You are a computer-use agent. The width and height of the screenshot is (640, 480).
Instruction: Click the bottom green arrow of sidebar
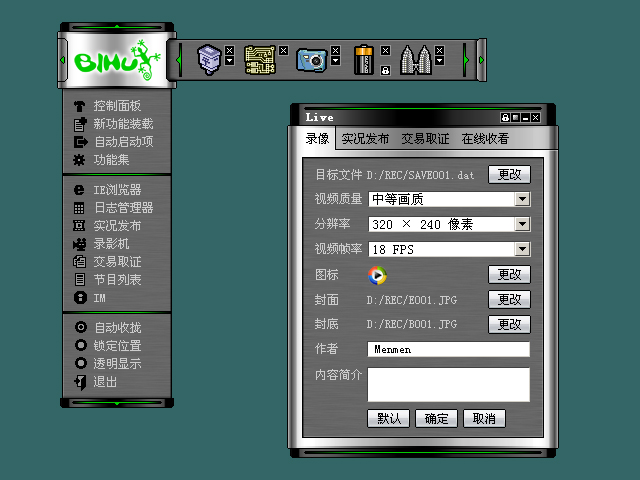[x=117, y=403]
